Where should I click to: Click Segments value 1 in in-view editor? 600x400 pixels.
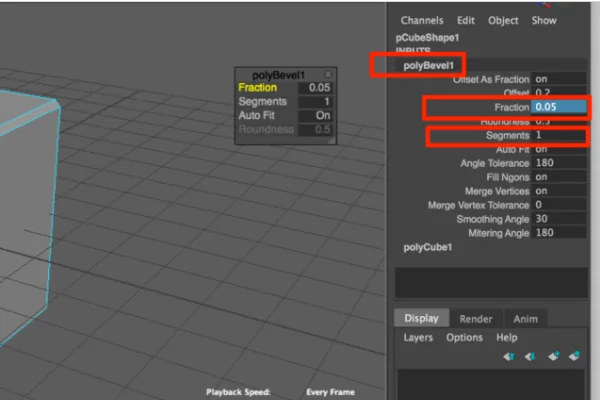coord(315,101)
